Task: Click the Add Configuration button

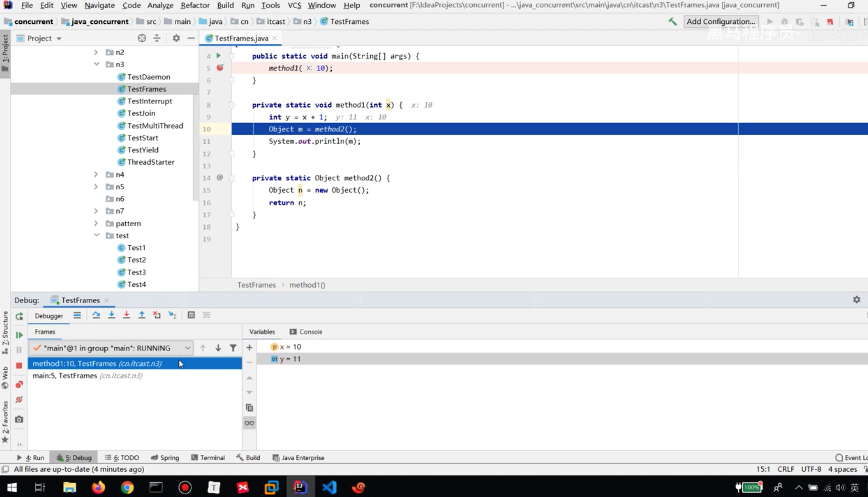Action: (x=721, y=22)
